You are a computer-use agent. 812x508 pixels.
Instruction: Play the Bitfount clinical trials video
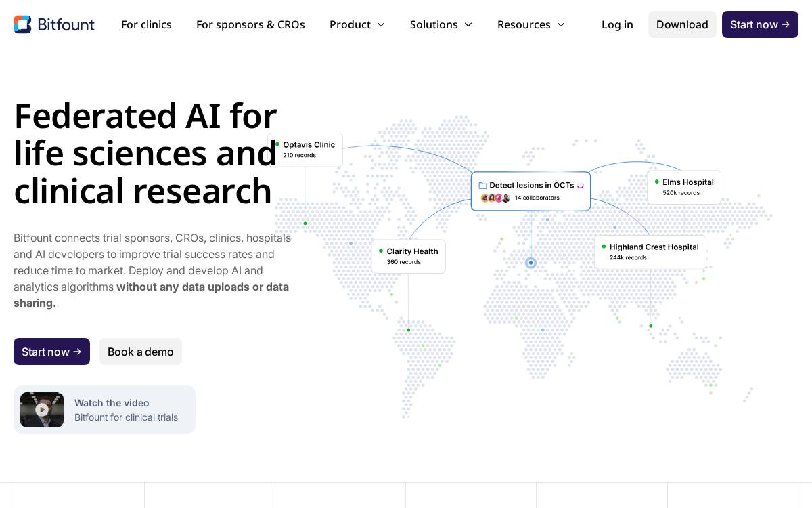(x=42, y=410)
